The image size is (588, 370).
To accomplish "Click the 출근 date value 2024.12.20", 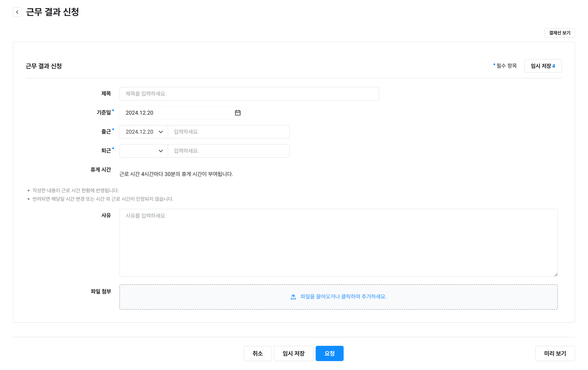I will point(140,132).
